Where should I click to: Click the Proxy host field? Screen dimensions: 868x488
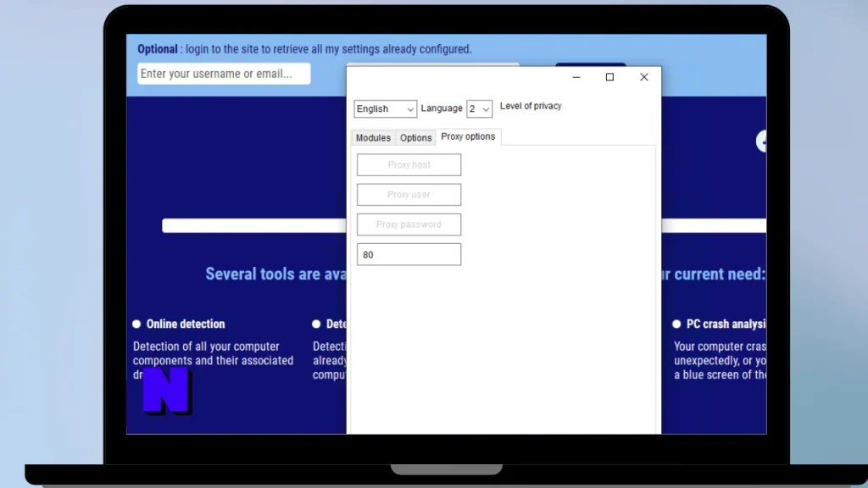point(409,165)
